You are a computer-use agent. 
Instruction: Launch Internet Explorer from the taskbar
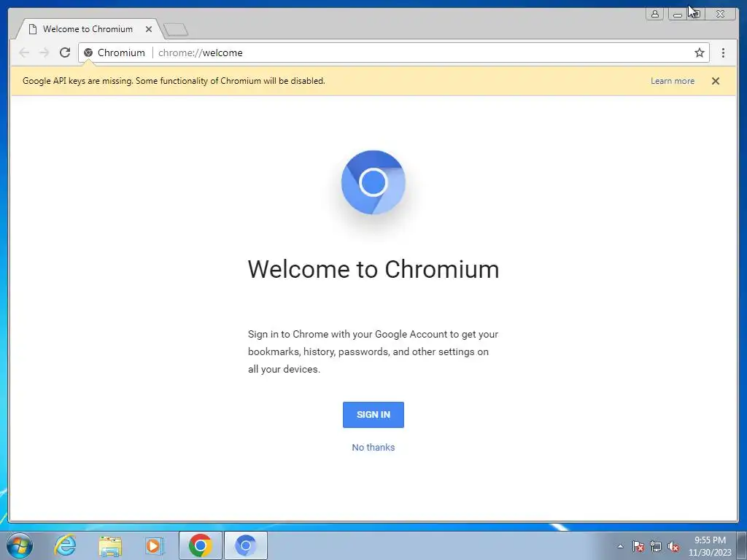65,545
